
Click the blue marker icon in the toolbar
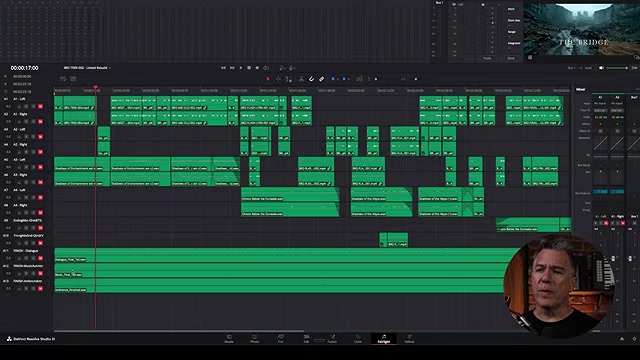pos(344,79)
